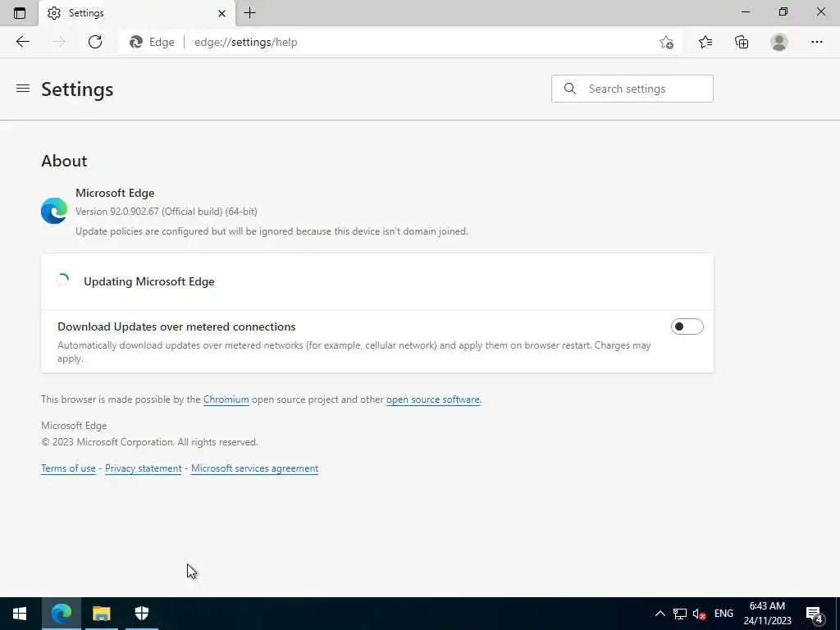Open File Explorer from taskbar

pos(101,614)
